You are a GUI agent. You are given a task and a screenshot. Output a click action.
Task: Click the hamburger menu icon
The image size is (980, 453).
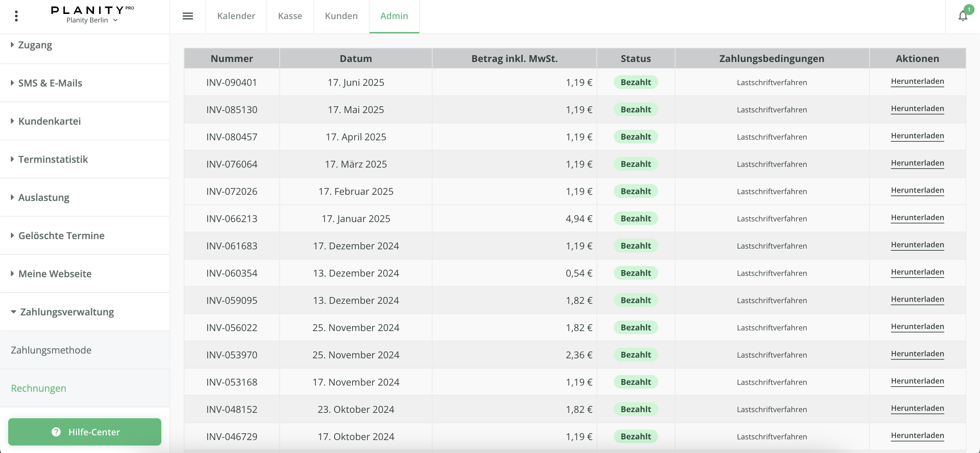(187, 16)
